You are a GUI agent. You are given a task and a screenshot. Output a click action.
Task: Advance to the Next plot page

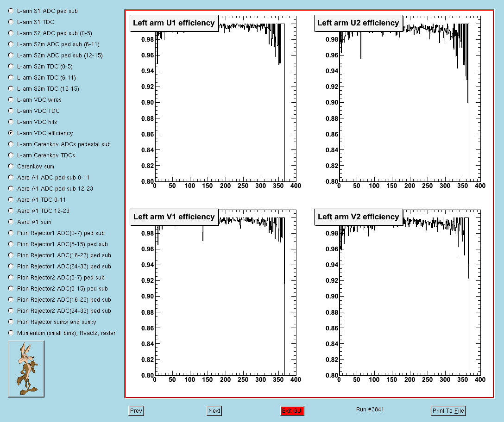pos(214,411)
